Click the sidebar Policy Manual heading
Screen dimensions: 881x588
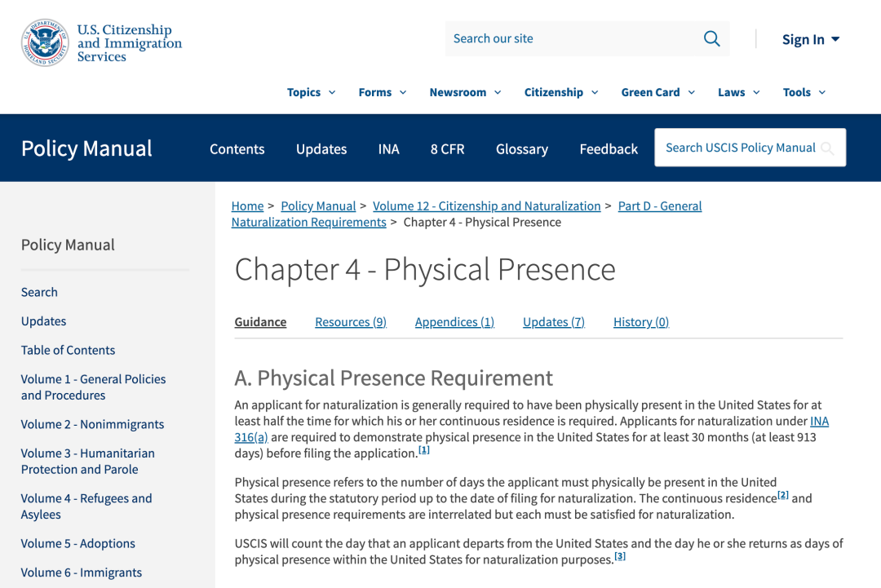[68, 245]
